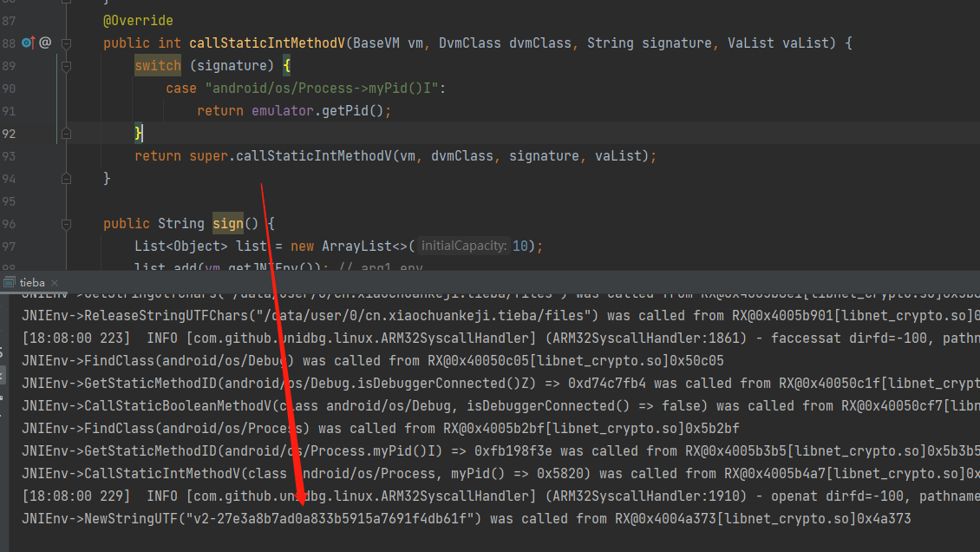
Task: Click the tieba tab's application icon
Action: tap(10, 283)
